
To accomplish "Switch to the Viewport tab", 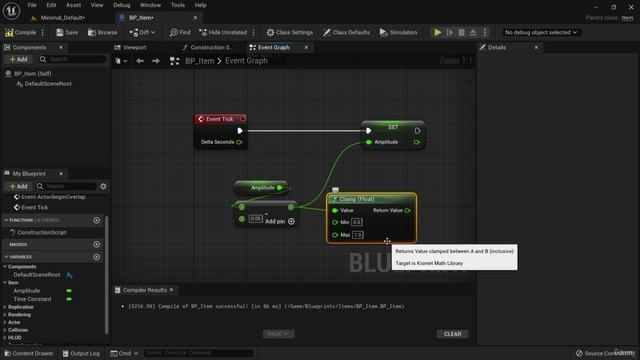I will (130, 47).
